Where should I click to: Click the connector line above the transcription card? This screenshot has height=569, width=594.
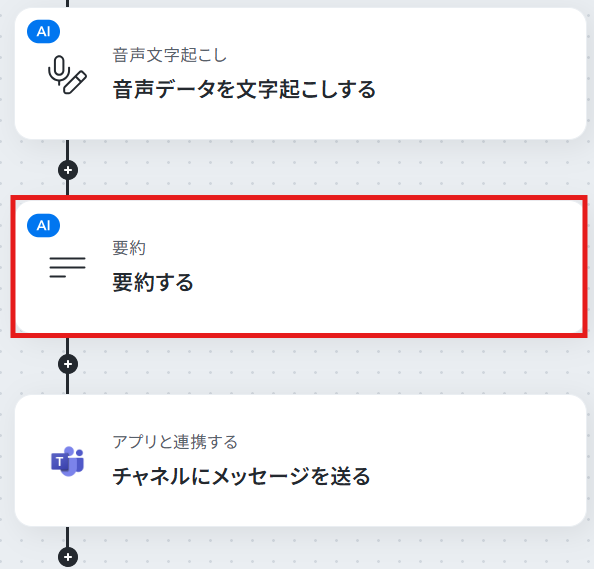coord(68,3)
